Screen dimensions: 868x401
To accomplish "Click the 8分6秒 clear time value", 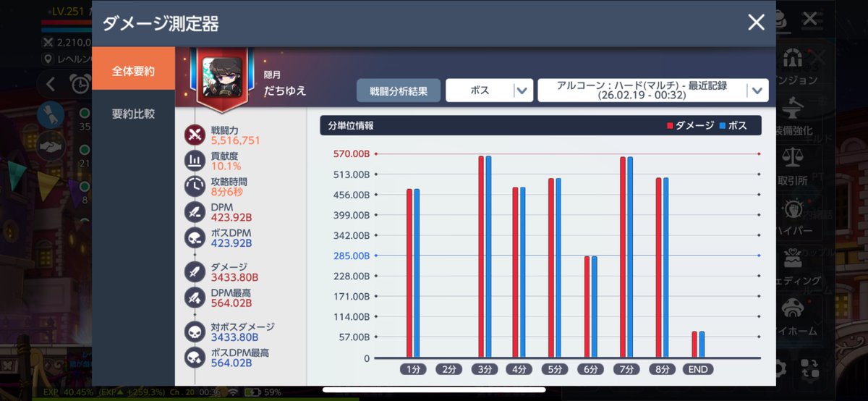I will click(229, 193).
